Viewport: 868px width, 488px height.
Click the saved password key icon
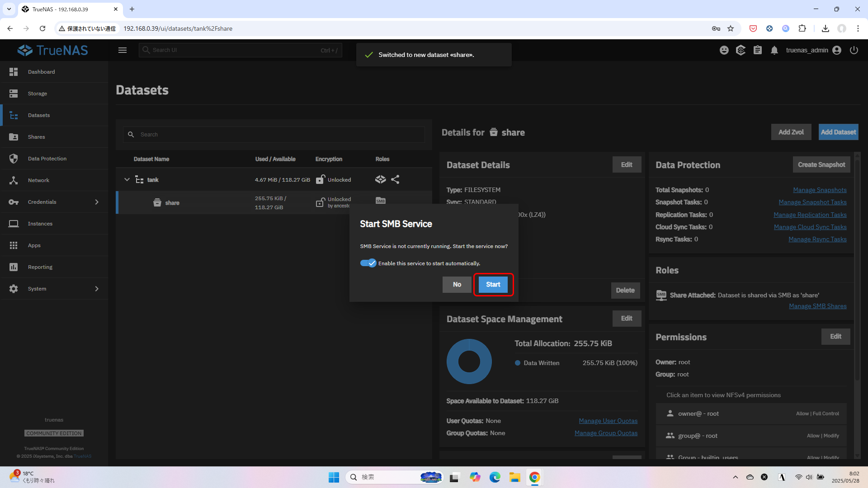click(716, 28)
